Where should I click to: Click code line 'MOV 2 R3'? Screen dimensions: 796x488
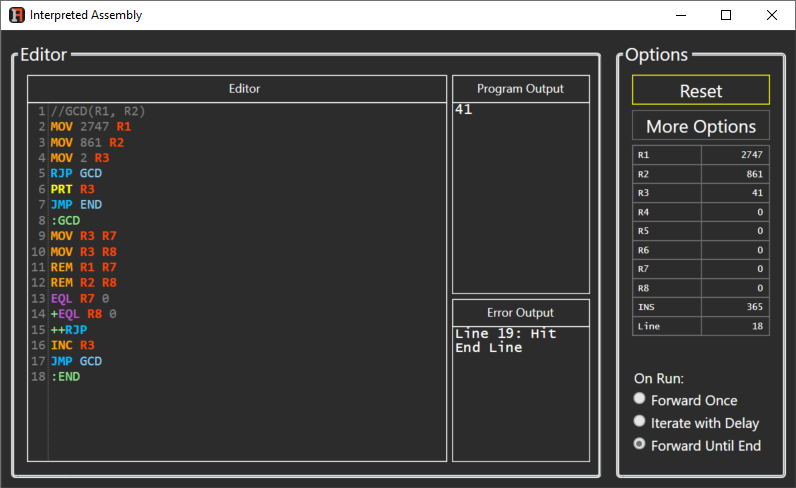tap(80, 158)
